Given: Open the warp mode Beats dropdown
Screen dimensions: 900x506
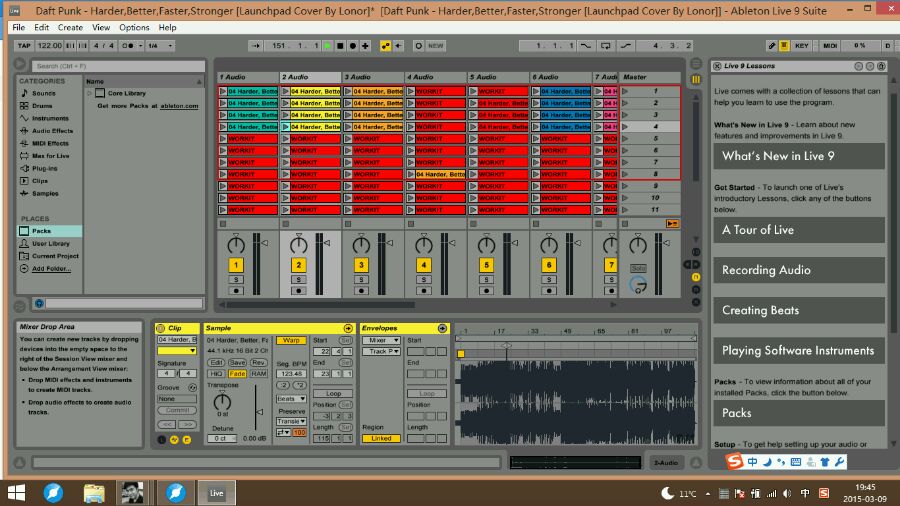Looking at the screenshot, I should click(290, 399).
